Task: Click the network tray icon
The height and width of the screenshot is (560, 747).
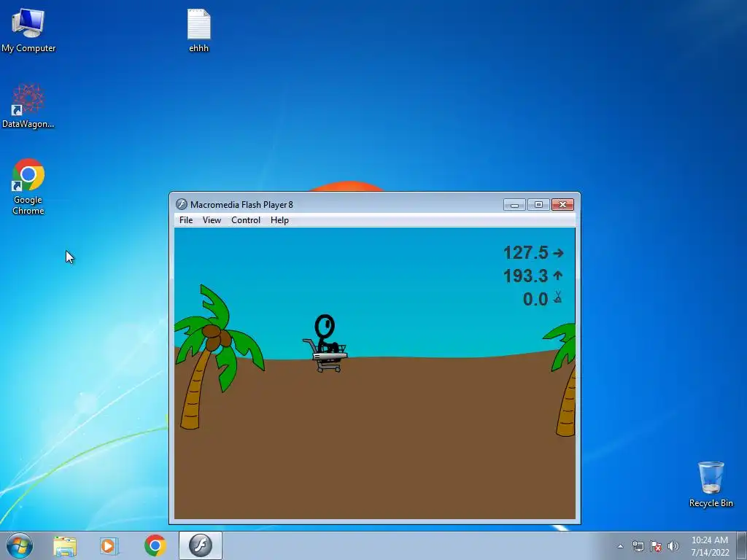Action: click(638, 546)
